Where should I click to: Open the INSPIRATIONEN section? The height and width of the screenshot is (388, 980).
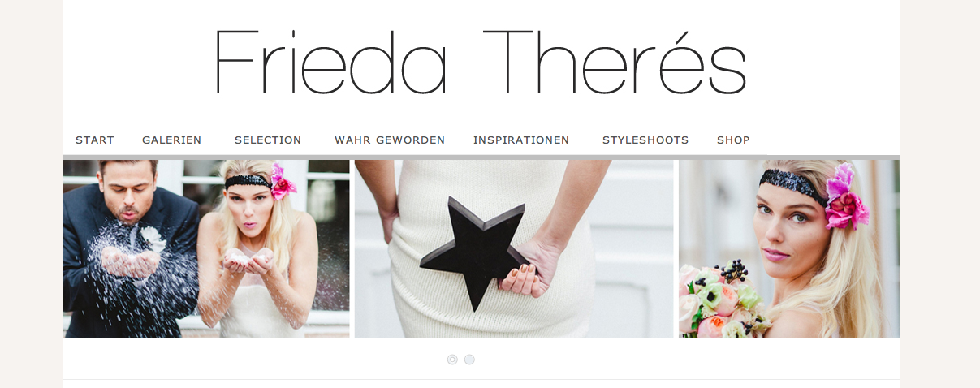pos(521,140)
